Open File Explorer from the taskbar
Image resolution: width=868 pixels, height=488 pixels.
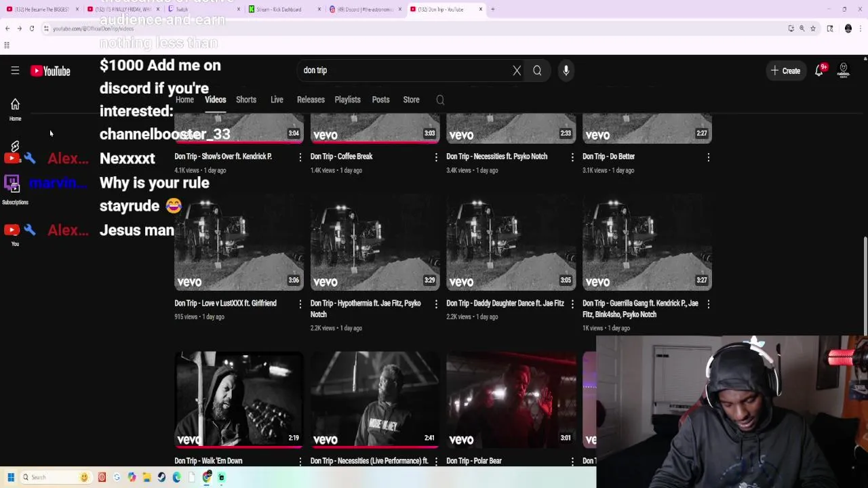[x=146, y=477]
